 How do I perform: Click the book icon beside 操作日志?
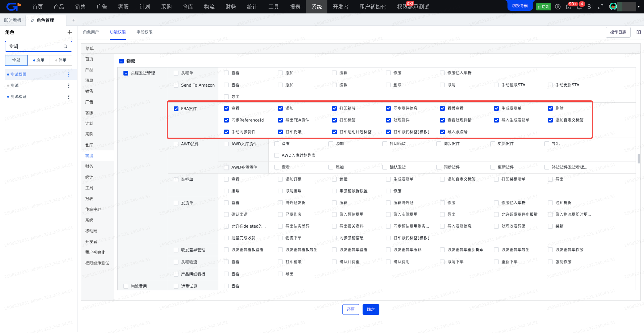click(x=639, y=32)
